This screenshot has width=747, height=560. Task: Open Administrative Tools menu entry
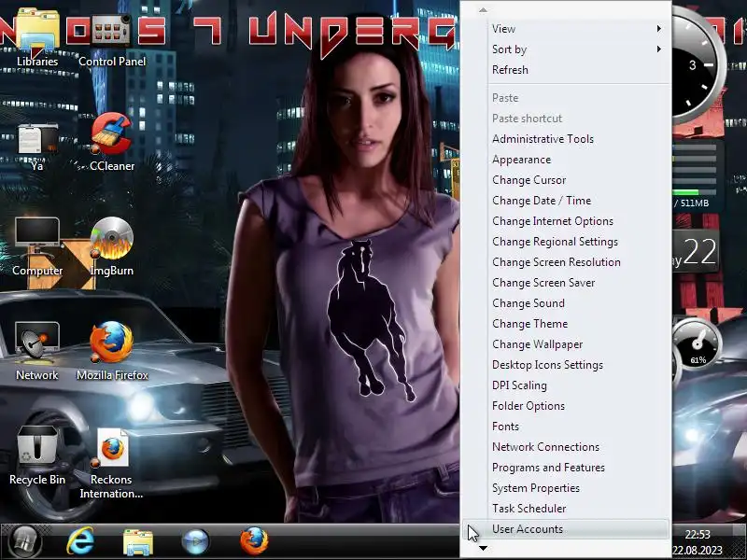pos(578,138)
